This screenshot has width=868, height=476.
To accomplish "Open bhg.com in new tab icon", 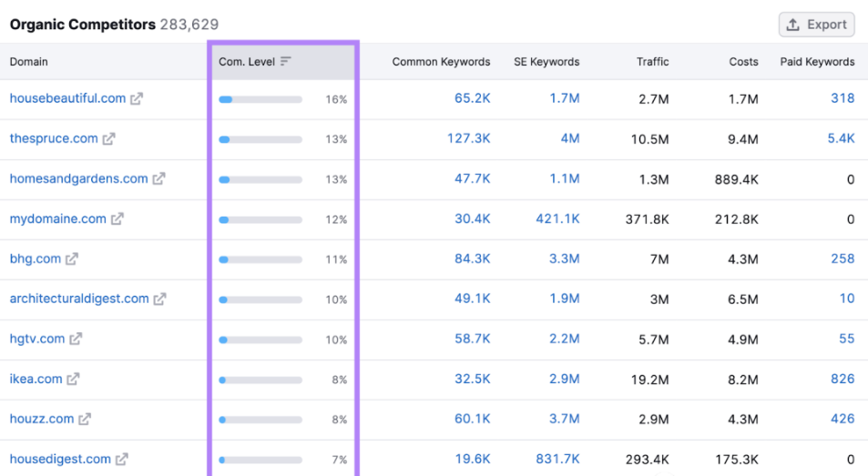I will 71,259.
